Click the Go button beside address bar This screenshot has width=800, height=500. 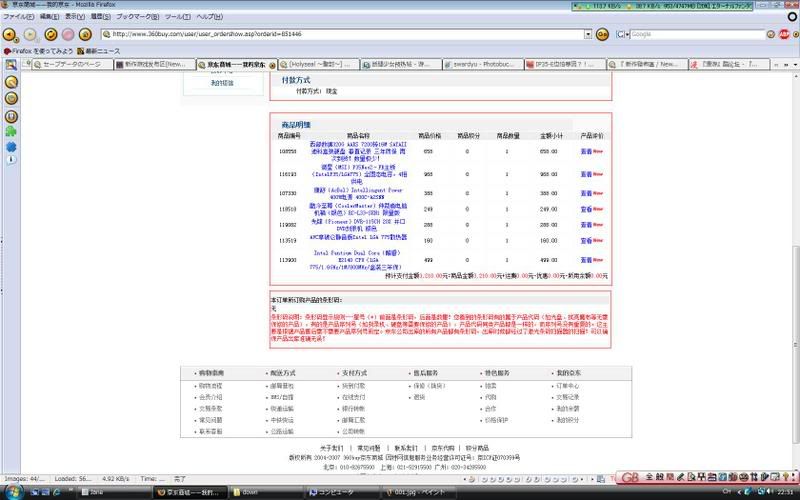(603, 34)
